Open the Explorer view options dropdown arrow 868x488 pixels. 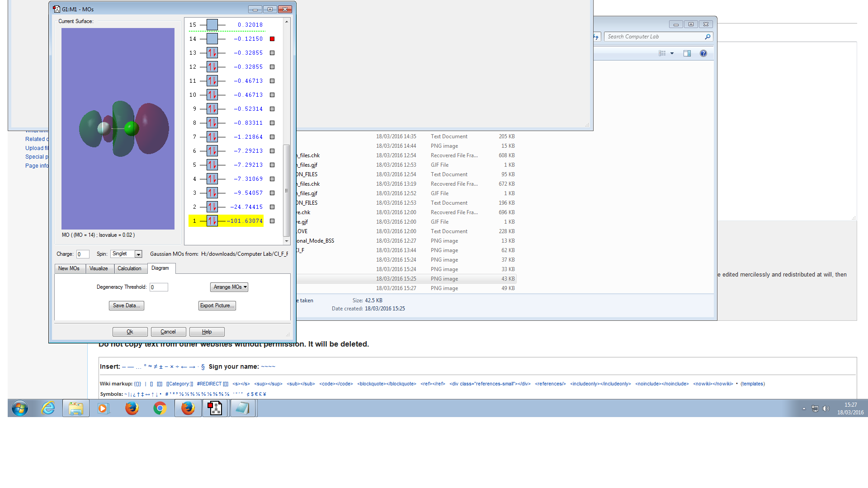(672, 53)
